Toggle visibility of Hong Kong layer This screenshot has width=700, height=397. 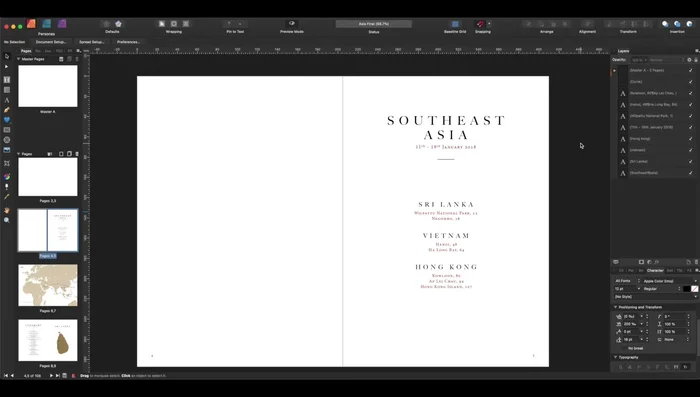tap(691, 139)
